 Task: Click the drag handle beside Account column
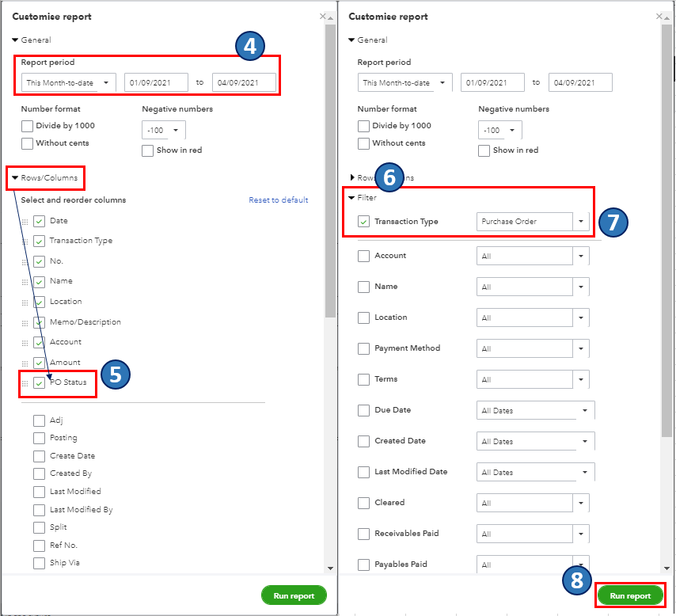click(x=25, y=344)
